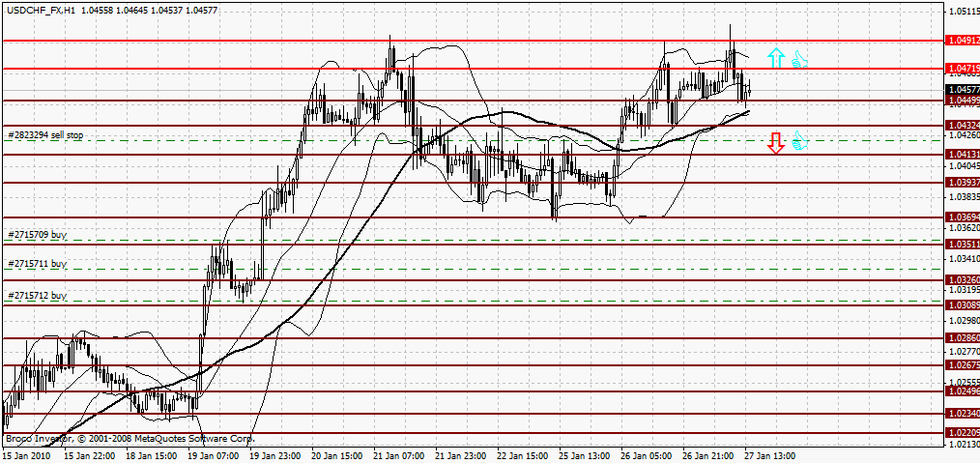Click the 27 Jan 13:00 time label

(768, 457)
